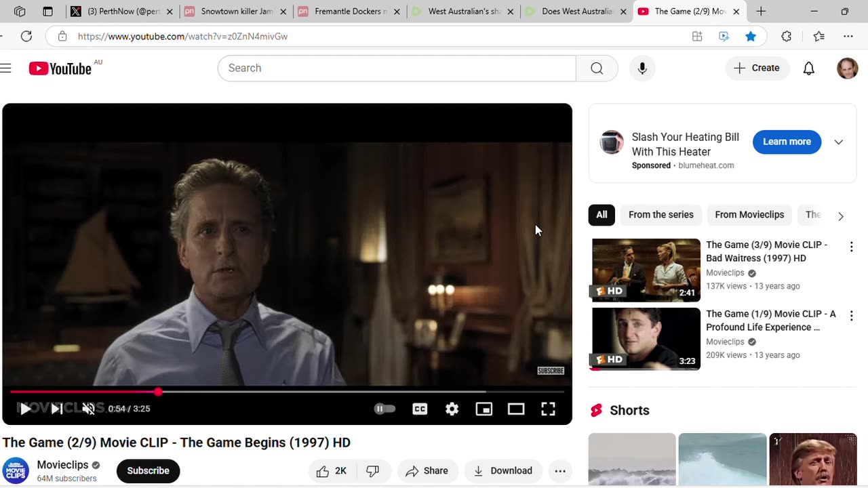Screen dimensions: 868x488
Task: Open options for Bad Waitress video
Action: click(851, 247)
